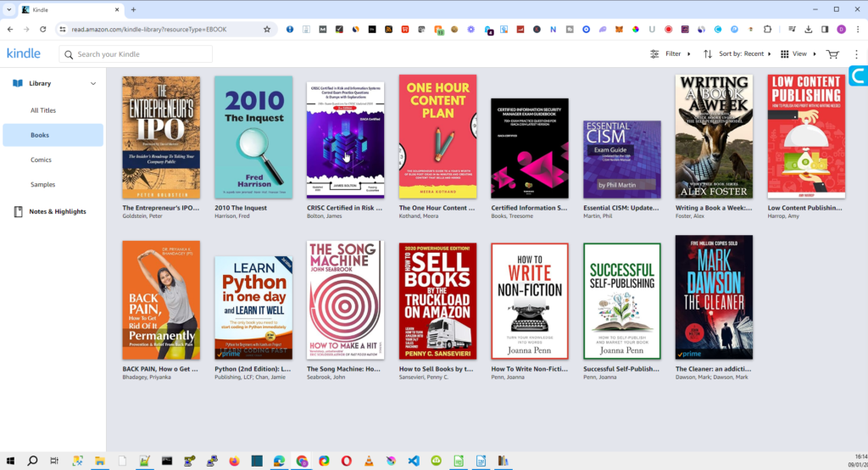Open the Chrome profile avatar
Screen dimensions: 868x470
click(x=842, y=30)
